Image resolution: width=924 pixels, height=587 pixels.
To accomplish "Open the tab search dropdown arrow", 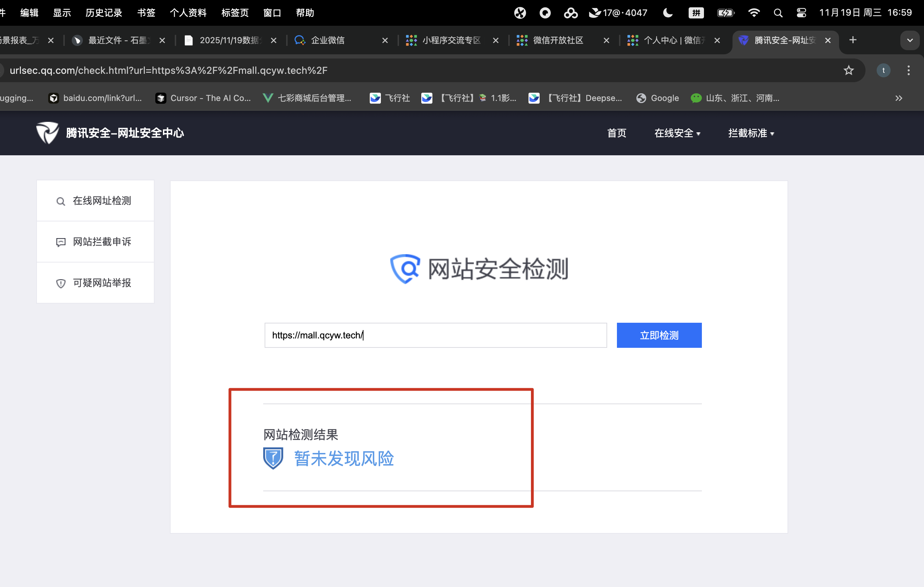I will (909, 40).
